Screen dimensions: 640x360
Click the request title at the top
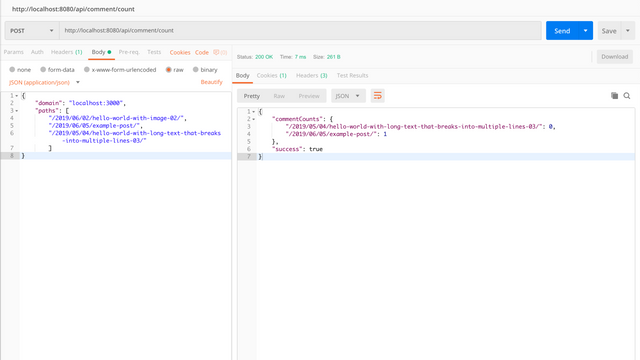73,9
